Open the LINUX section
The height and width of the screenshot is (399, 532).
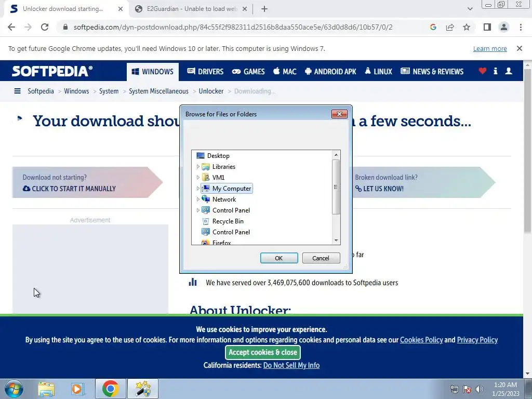point(378,72)
